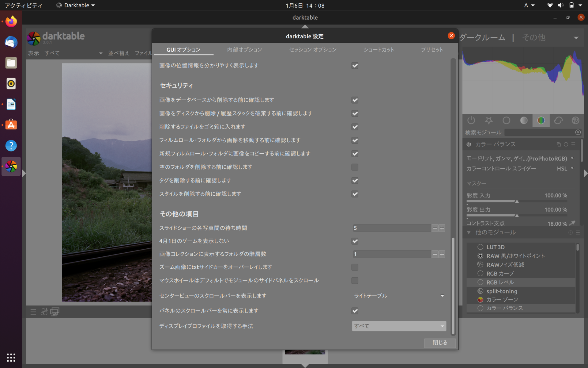Switch to the ショートカット tab
Viewport: 588px width, 368px height.
point(379,49)
